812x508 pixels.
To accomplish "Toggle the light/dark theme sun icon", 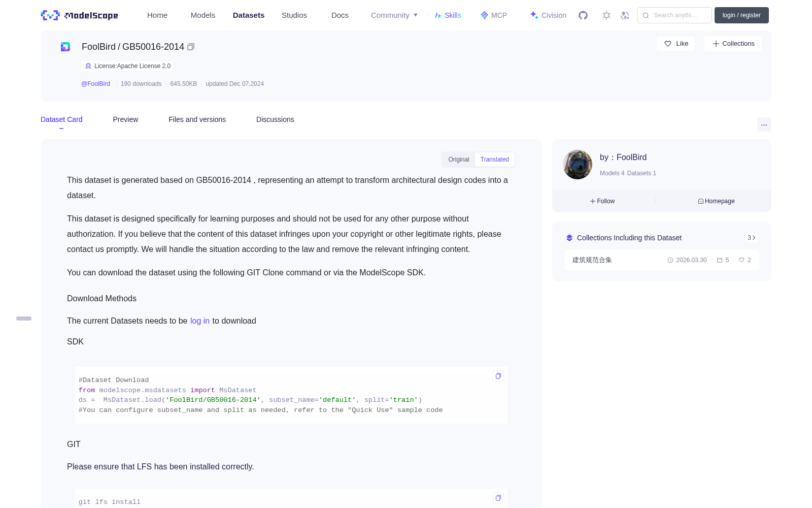I will (606, 15).
